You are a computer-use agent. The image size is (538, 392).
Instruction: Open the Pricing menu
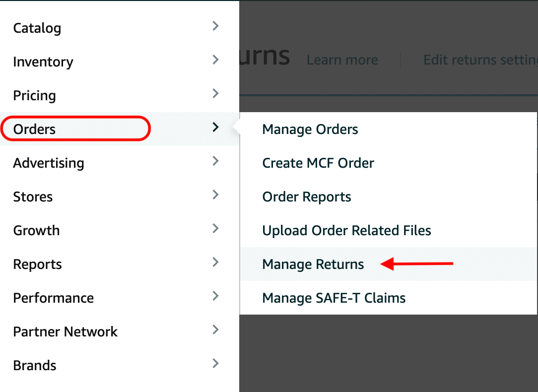pyautogui.click(x=120, y=95)
